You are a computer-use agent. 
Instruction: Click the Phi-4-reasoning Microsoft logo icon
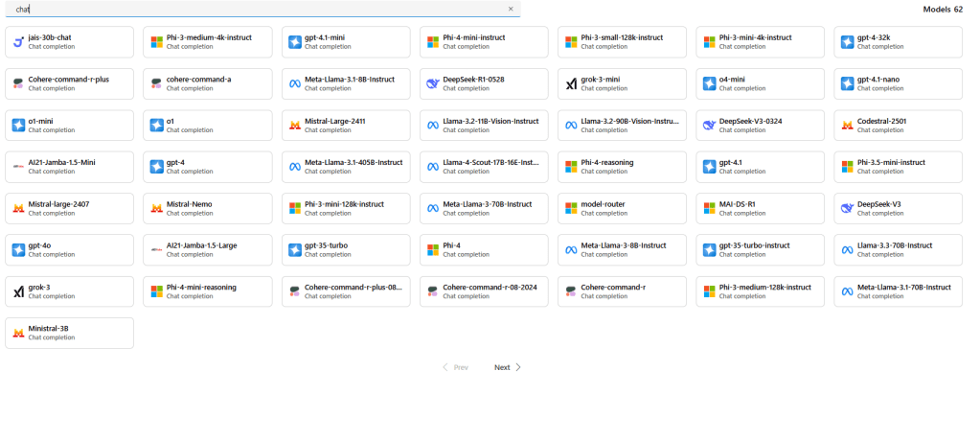[571, 166]
